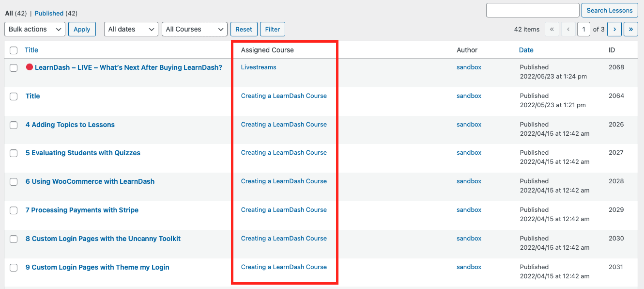Screen dimensions: 644x289
Task: Open 6 Using WooCommerce with LearnDash
Action: pos(90,181)
